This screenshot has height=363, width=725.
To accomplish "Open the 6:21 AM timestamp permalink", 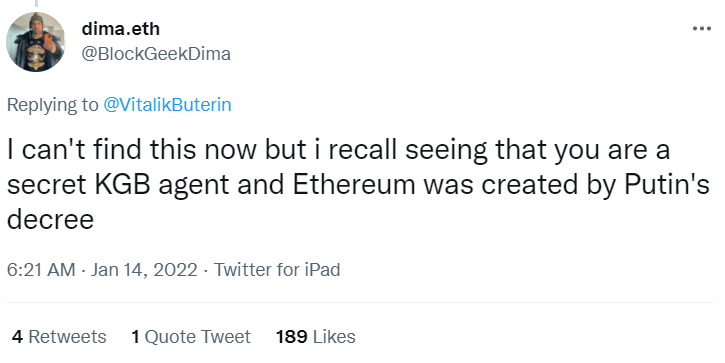I will [41, 270].
